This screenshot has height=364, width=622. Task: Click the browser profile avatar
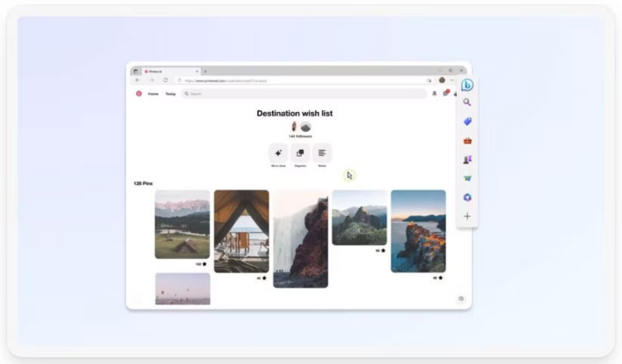pyautogui.click(x=442, y=80)
